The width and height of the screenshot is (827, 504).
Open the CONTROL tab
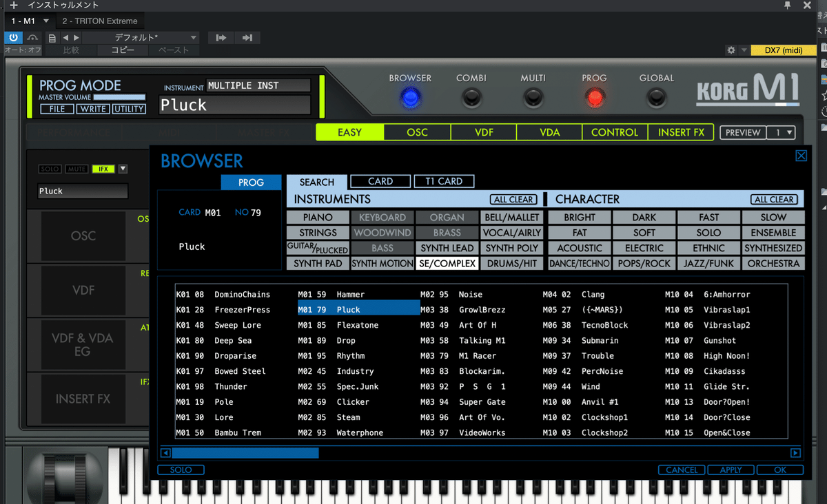(x=615, y=132)
